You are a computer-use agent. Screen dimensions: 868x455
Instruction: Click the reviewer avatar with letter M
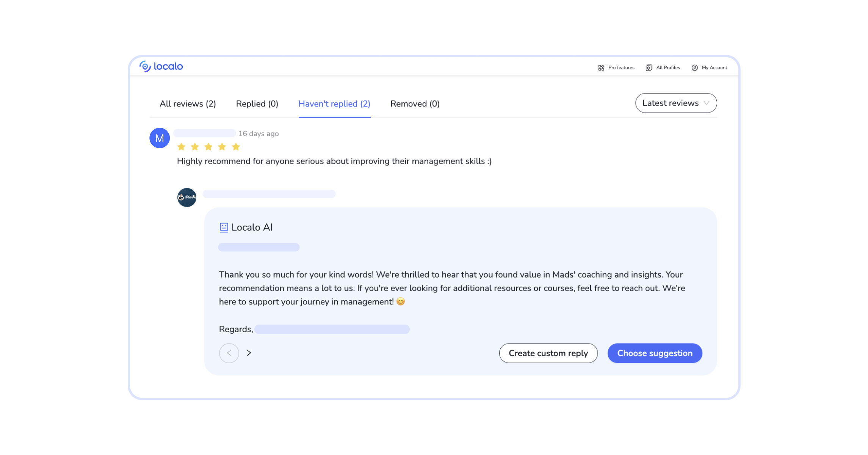[x=159, y=138]
